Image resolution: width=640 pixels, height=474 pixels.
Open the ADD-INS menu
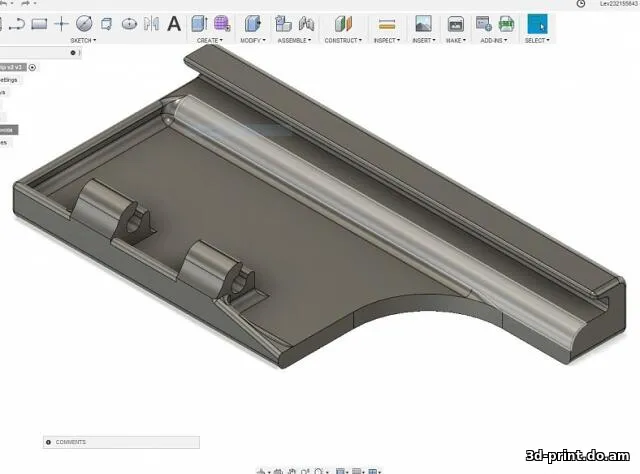493,40
